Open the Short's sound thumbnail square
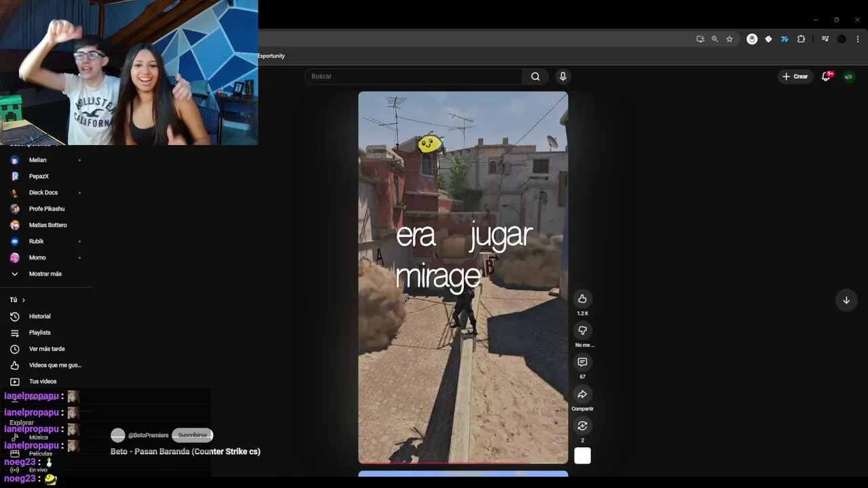Viewport: 868px width, 488px height. coord(582,455)
